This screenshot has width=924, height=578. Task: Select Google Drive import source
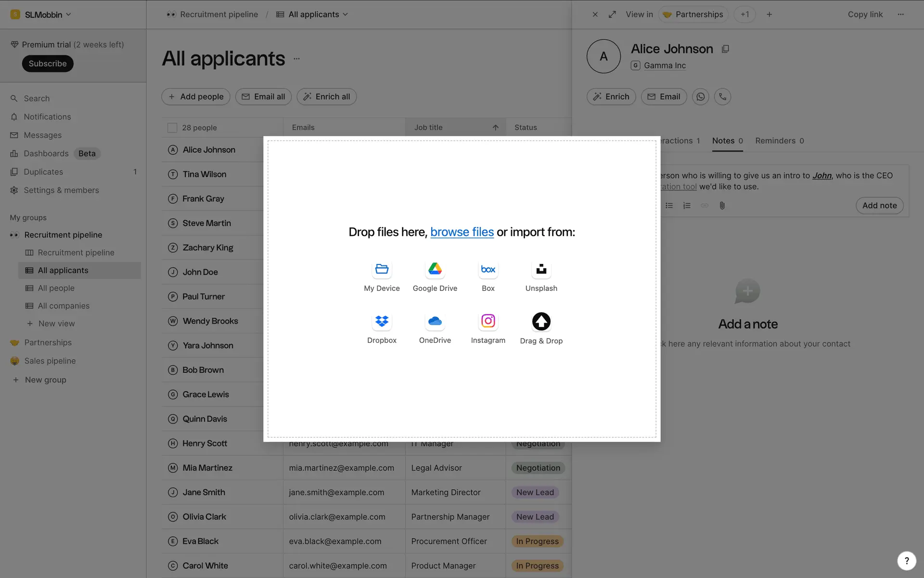[x=435, y=270]
